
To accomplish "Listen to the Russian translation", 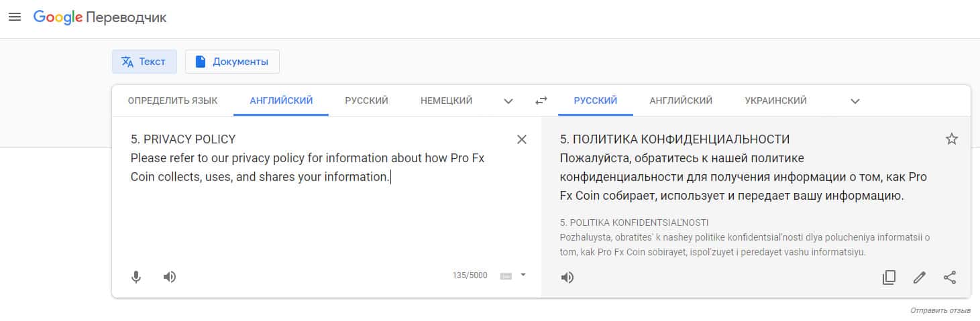I will (x=567, y=277).
